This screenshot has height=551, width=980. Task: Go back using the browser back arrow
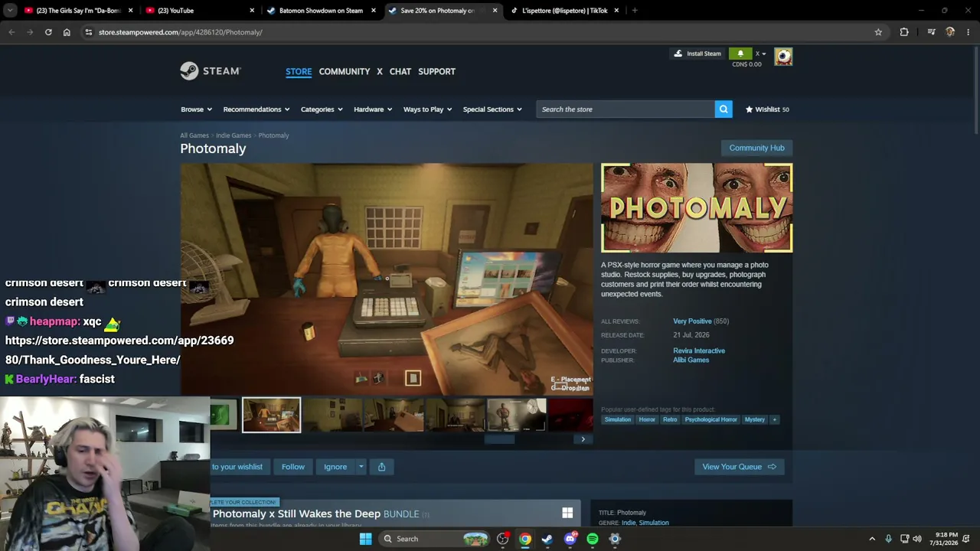coord(11,32)
